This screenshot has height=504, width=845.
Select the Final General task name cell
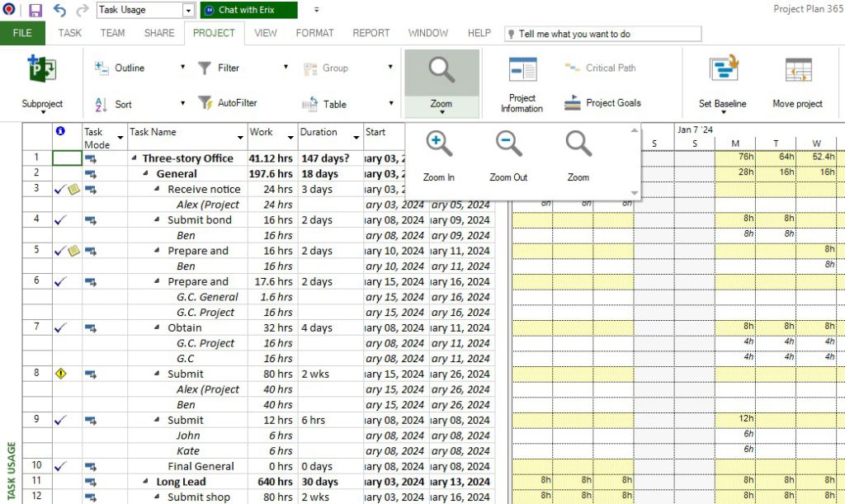point(187,466)
